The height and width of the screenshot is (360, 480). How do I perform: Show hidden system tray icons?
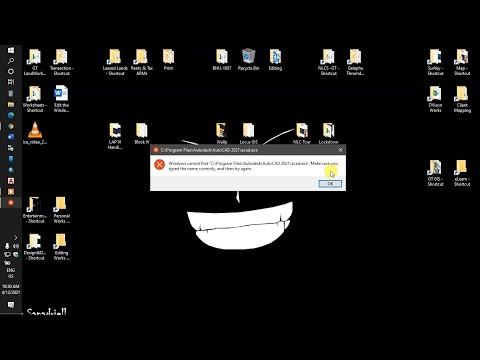click(x=15, y=237)
